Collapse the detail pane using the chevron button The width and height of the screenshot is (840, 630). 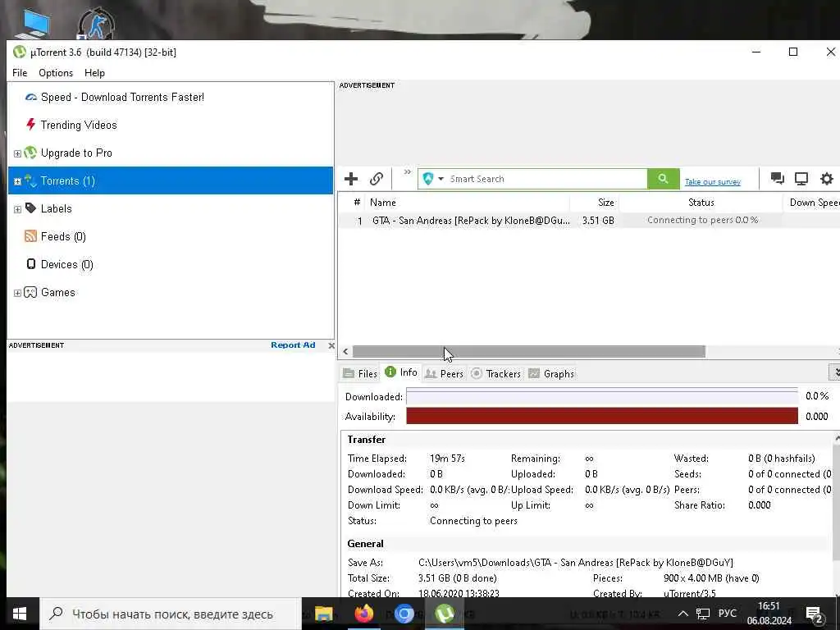(834, 372)
